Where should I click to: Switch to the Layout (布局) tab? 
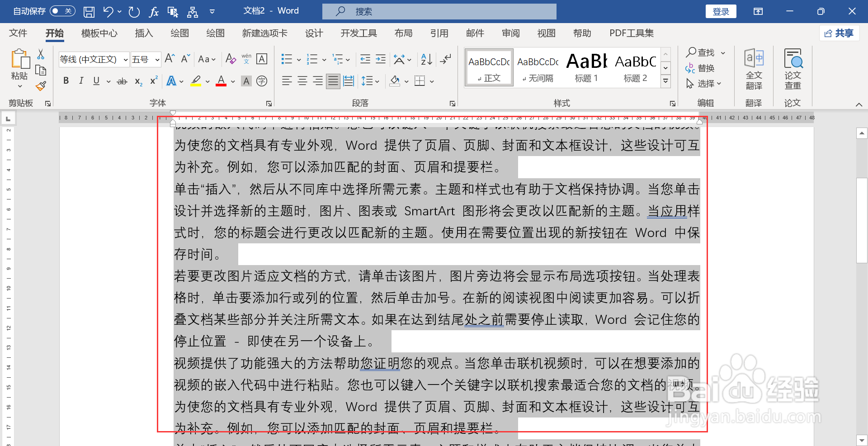click(x=403, y=33)
